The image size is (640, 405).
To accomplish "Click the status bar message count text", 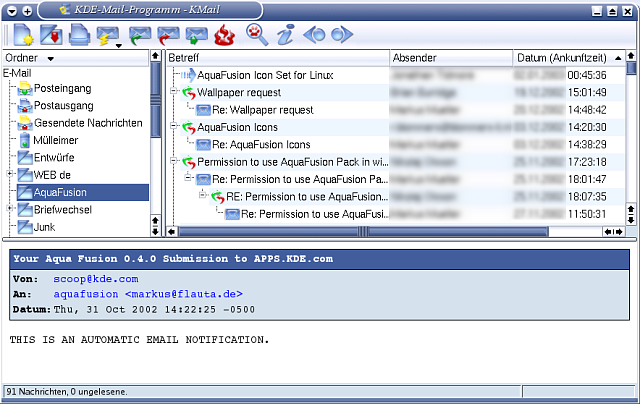I will (67, 392).
